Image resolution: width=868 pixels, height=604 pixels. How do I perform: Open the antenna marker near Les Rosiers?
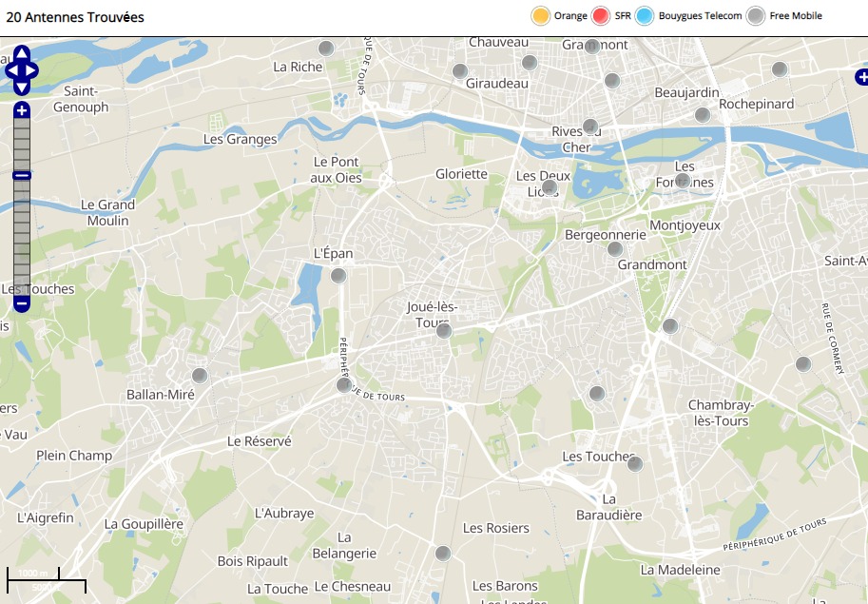442,553
